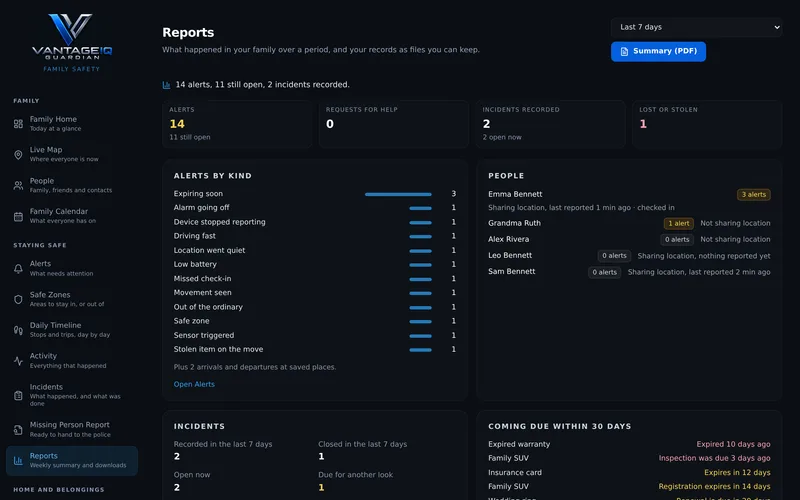800x500 pixels.
Task: Open the Missing Person Report page
Action: (71, 429)
